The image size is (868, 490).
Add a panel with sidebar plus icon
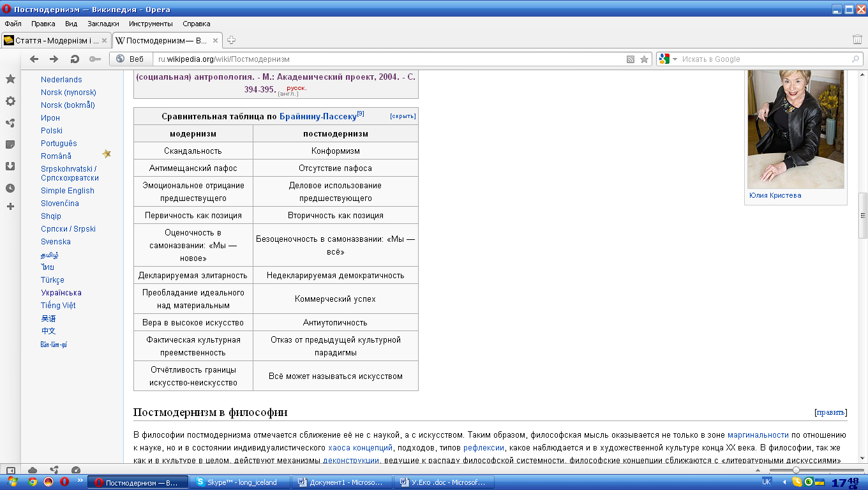click(x=10, y=207)
